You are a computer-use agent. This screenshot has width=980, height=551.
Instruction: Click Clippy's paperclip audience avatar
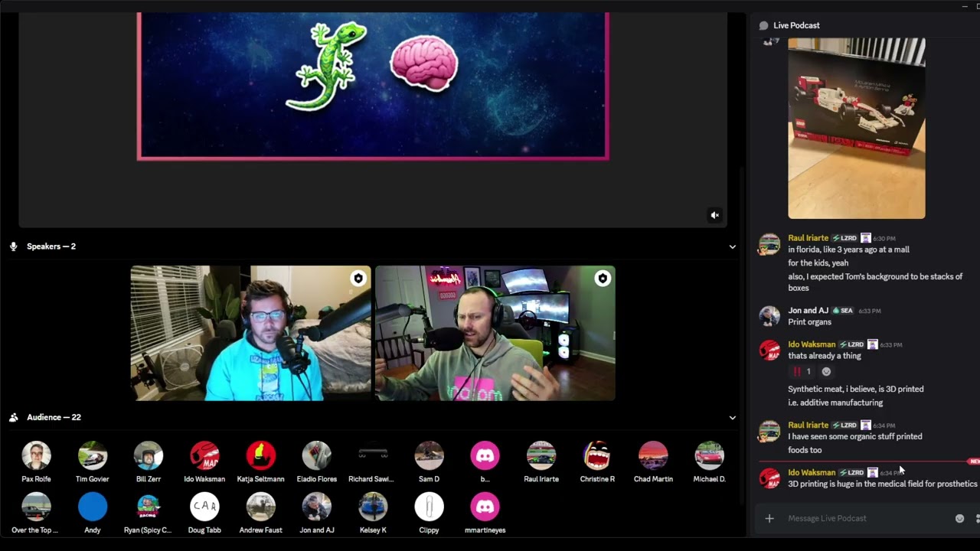point(429,507)
